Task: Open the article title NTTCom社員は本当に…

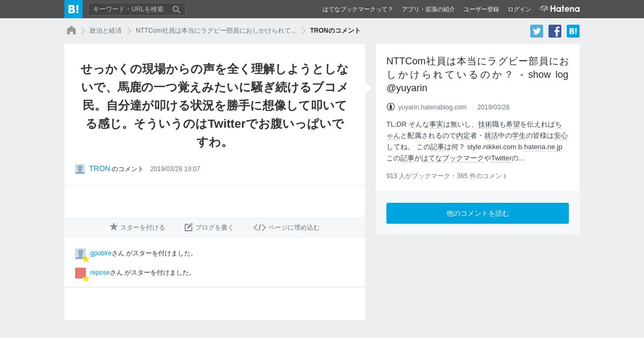Action: tap(477, 75)
